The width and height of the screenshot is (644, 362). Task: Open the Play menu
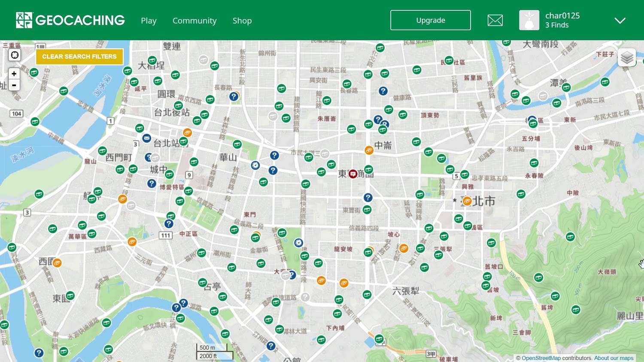point(149,21)
